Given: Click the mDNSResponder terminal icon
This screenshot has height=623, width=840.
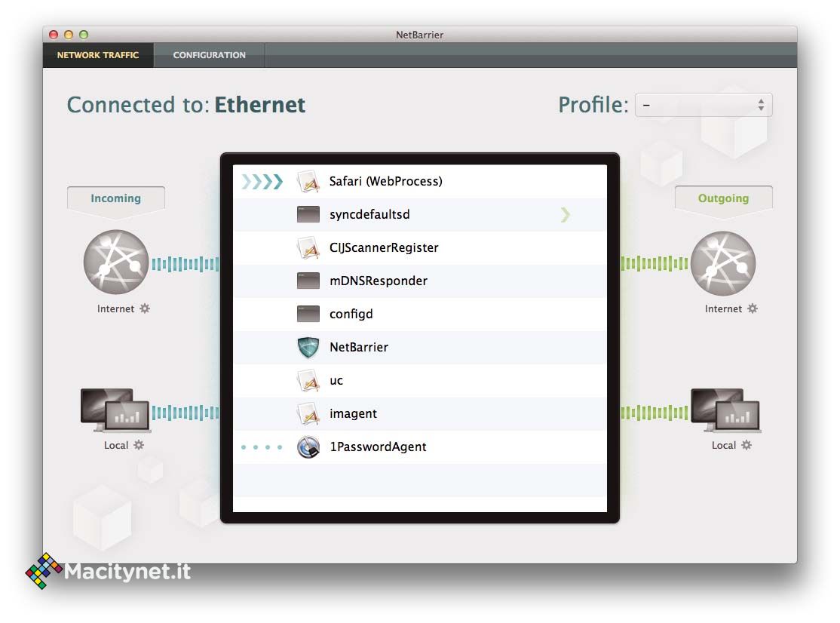Looking at the screenshot, I should (308, 281).
